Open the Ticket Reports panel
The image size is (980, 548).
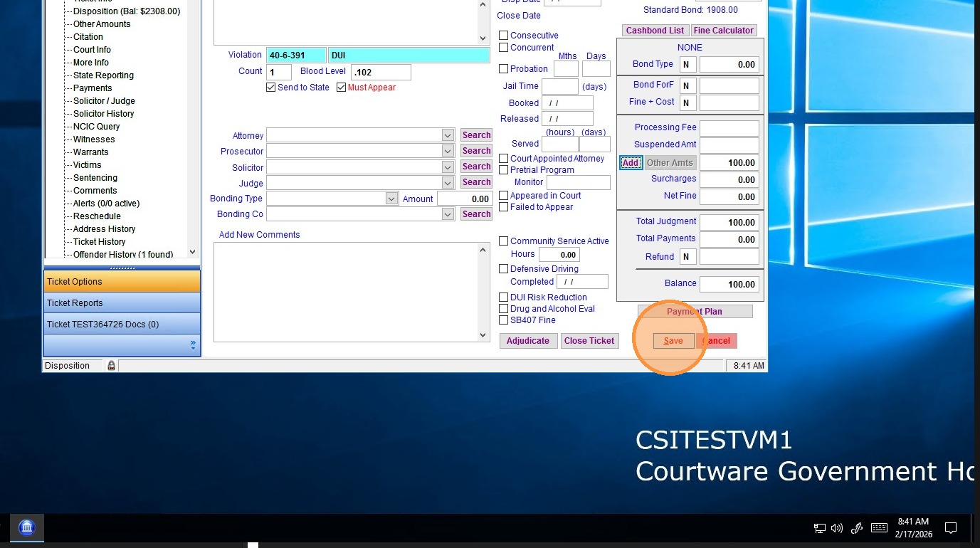pyautogui.click(x=122, y=303)
